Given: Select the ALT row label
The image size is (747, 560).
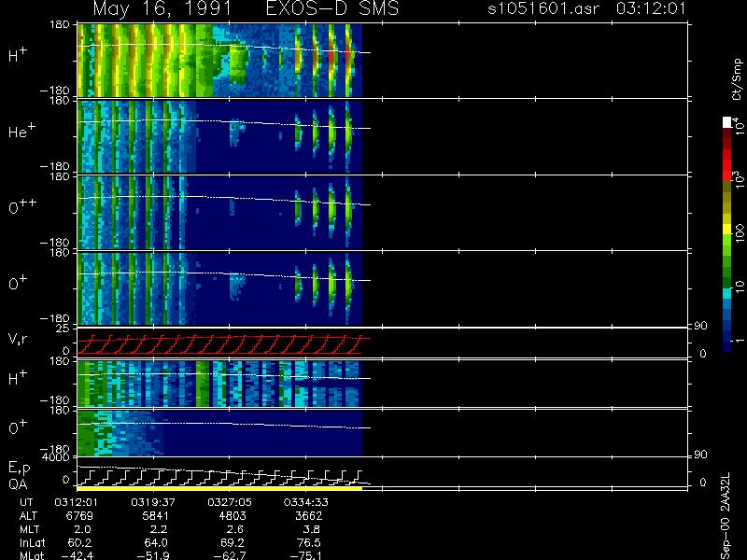Looking at the screenshot, I should (x=29, y=516).
